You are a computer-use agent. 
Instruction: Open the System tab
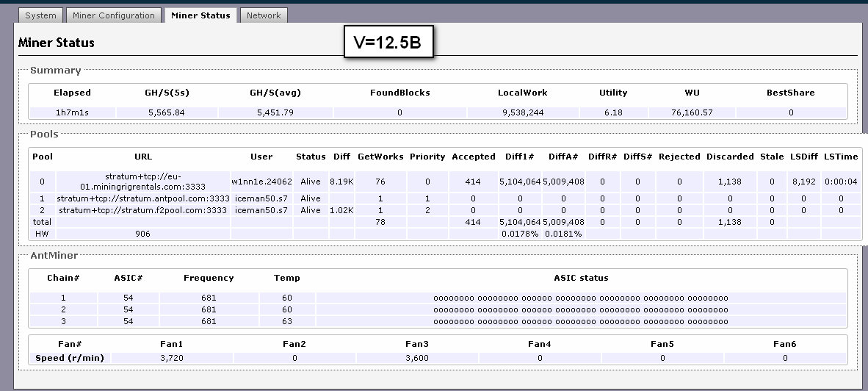(x=40, y=15)
